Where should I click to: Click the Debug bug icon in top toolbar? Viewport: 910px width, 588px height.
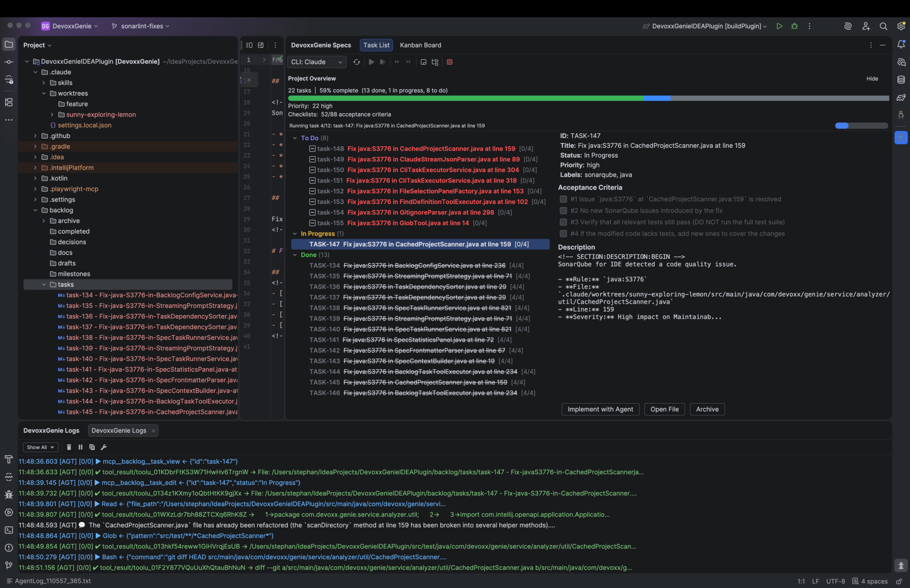[794, 26]
